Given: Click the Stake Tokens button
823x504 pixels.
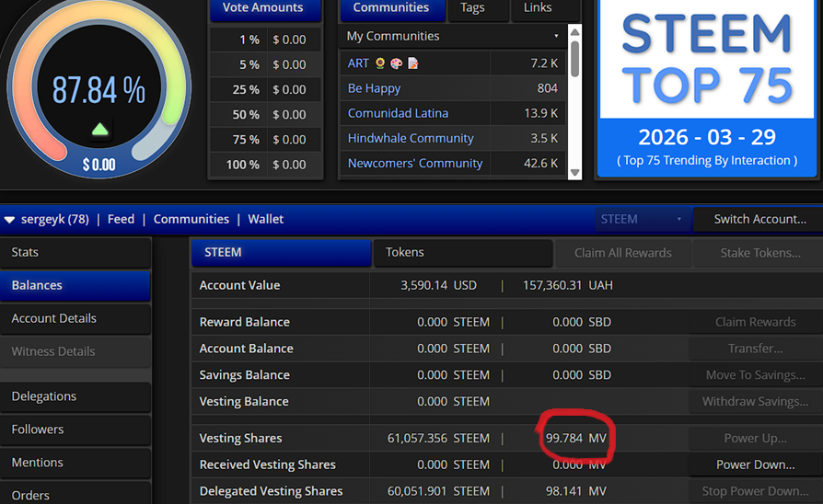Looking at the screenshot, I should (x=759, y=253).
